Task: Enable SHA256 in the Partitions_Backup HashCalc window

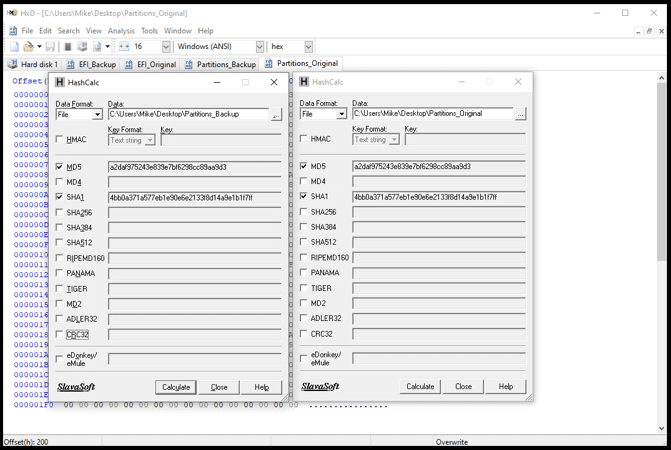Action: point(60,213)
